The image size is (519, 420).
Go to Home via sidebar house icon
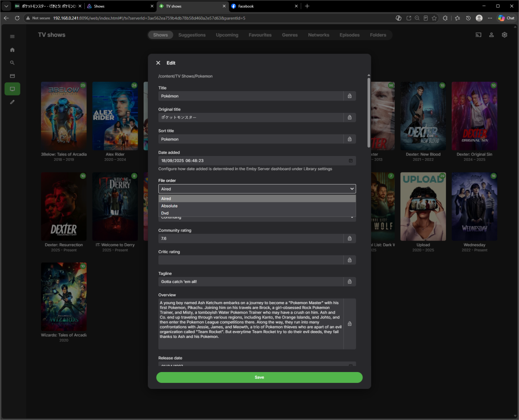(x=12, y=50)
